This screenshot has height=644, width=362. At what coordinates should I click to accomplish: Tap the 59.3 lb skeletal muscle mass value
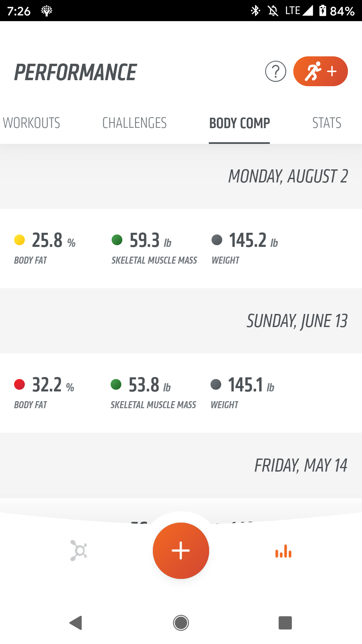click(145, 240)
